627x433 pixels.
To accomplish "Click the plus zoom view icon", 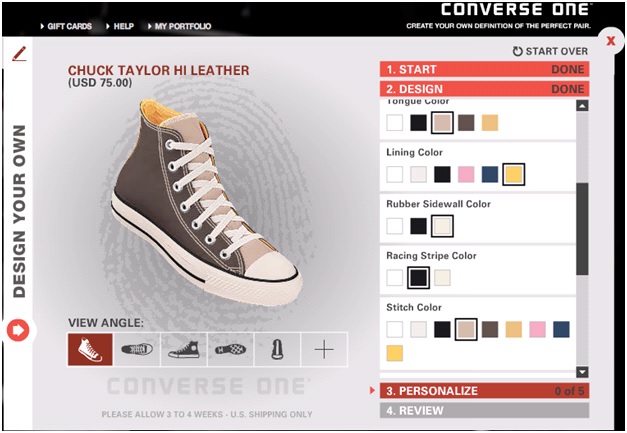I will (x=324, y=350).
